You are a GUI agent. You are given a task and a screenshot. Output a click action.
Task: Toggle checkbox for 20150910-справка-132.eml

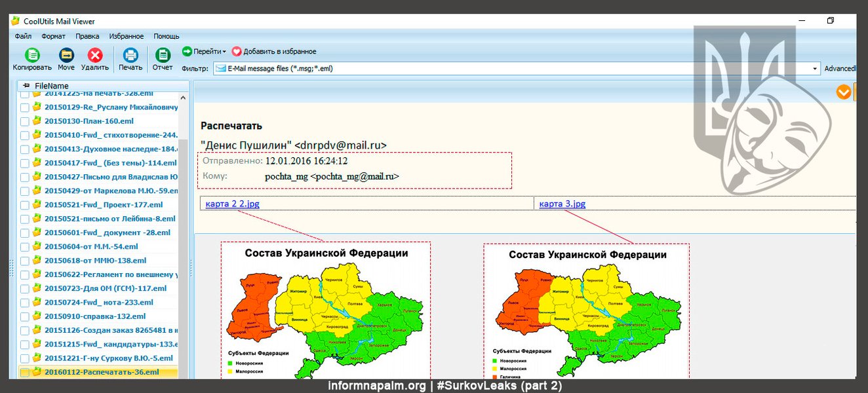(x=25, y=316)
